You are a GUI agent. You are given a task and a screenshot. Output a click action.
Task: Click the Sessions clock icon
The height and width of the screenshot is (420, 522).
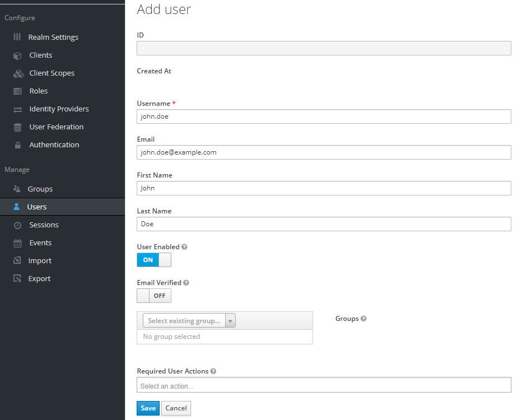pyautogui.click(x=18, y=225)
